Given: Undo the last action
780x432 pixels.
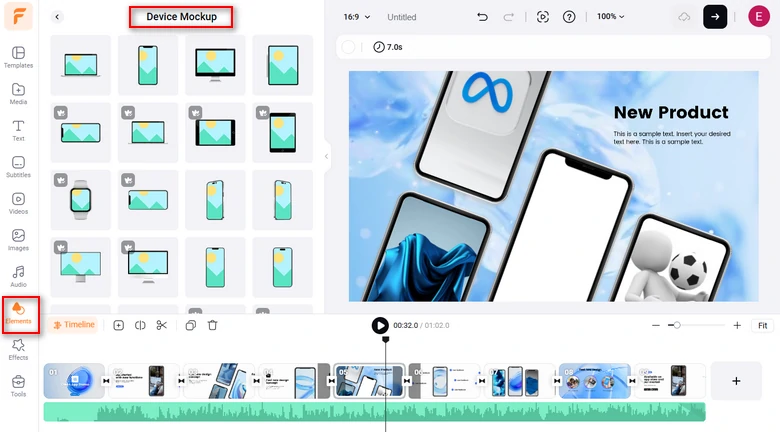Looking at the screenshot, I should [482, 17].
